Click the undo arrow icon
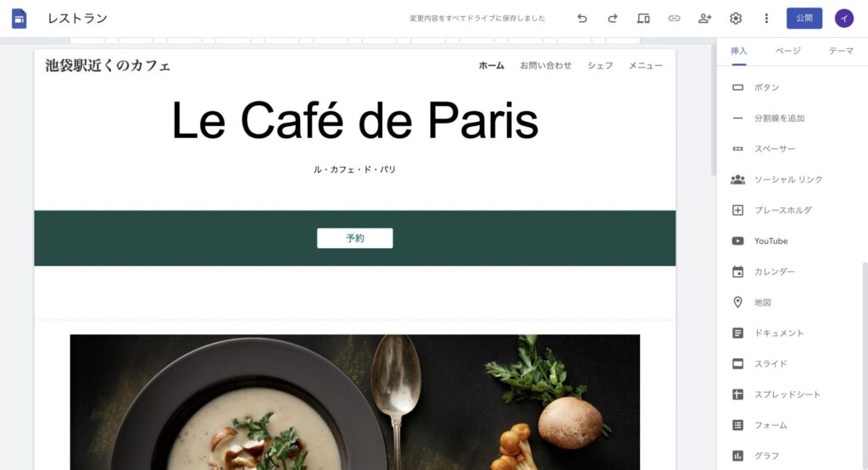 581,19
